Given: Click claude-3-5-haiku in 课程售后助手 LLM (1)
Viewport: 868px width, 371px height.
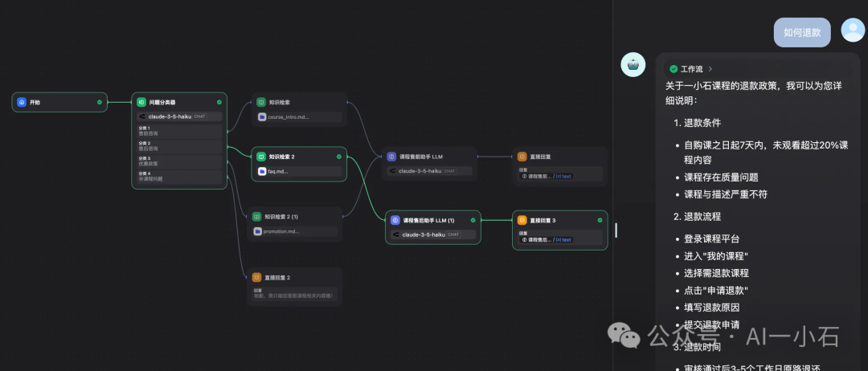Looking at the screenshot, I should pos(424,234).
